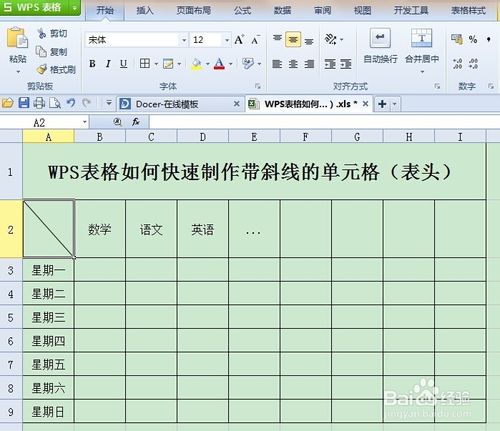Select the Format Painter brush
The height and width of the screenshot is (431, 500).
[x=41, y=69]
